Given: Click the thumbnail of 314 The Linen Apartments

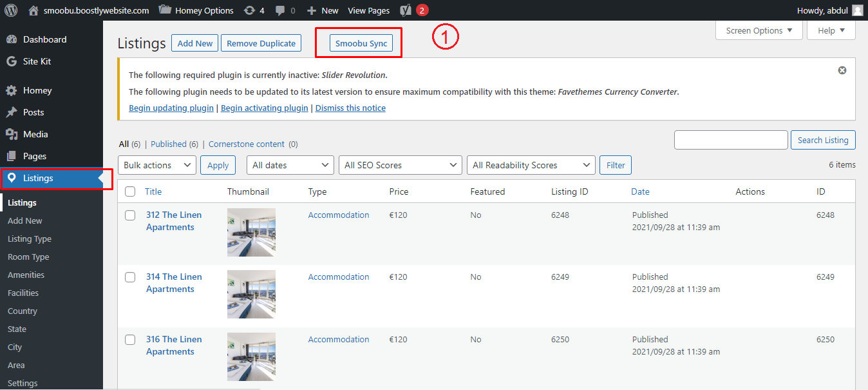Looking at the screenshot, I should 251,294.
